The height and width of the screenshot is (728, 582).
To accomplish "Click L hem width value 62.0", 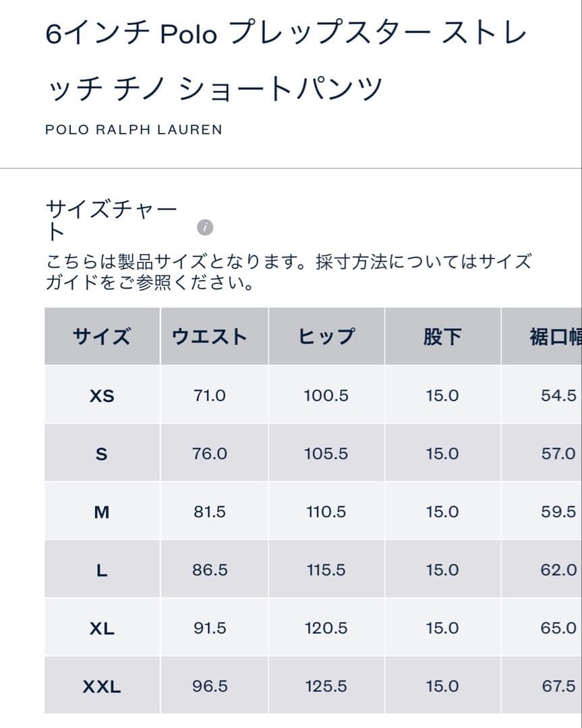I will click(558, 570).
